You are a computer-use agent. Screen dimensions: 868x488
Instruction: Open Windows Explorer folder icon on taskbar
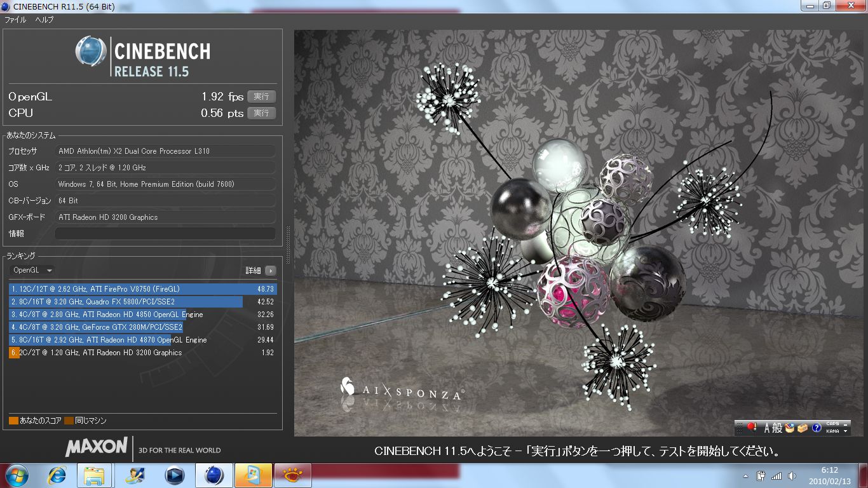tap(95, 475)
